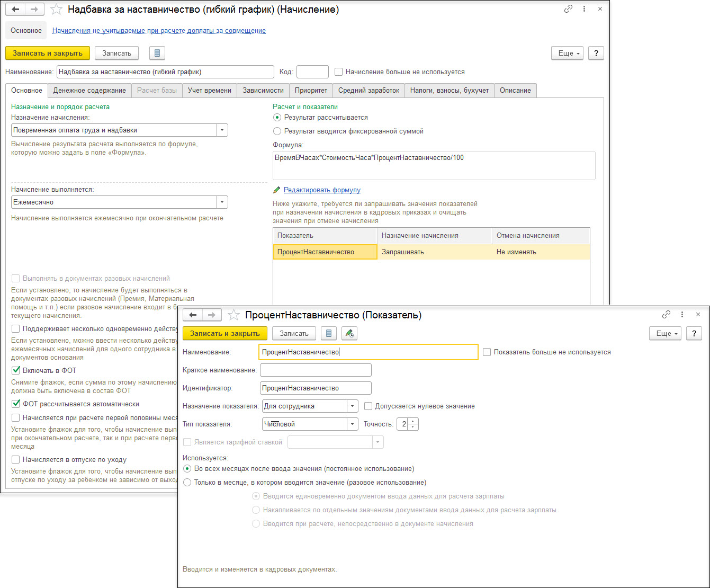The height and width of the screenshot is (588, 710).
Task: Toggle 'Начисляется в отпуске по уходу' checkbox
Action: coord(16,459)
